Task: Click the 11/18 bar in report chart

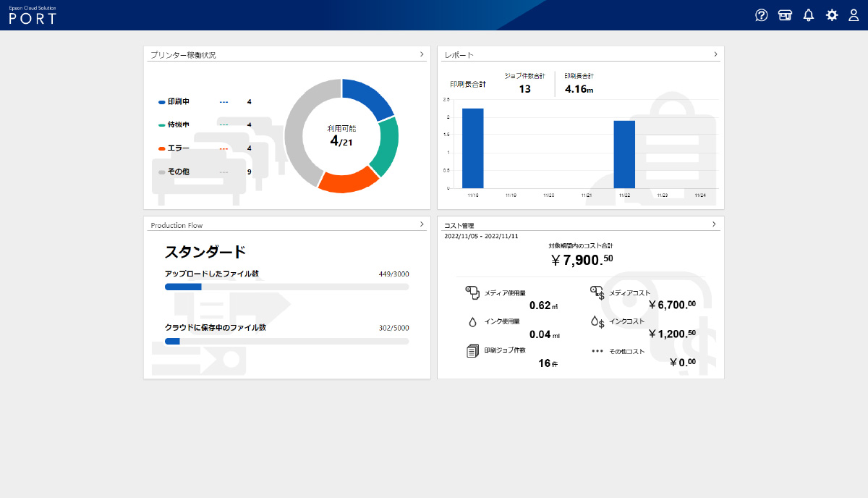Action: (x=472, y=148)
